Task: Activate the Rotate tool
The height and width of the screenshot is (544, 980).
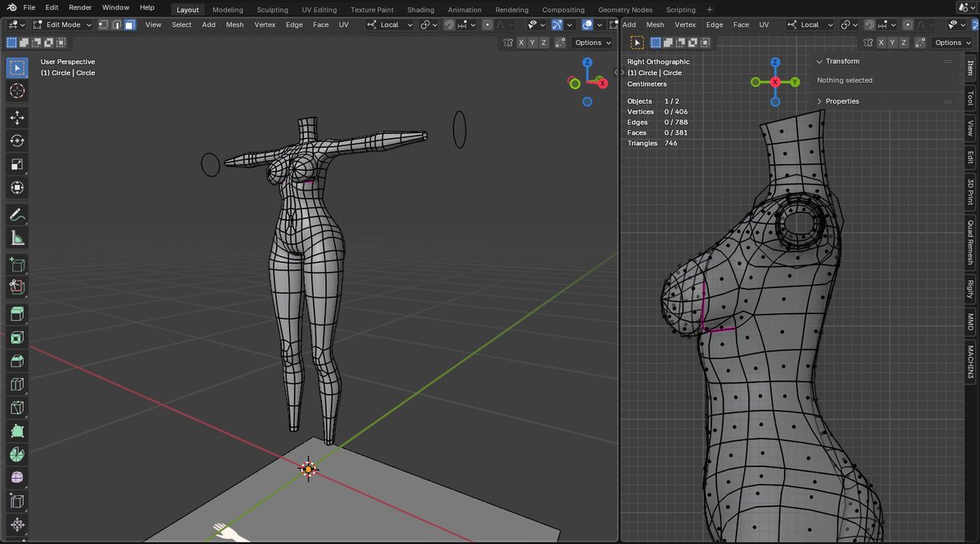Action: click(x=17, y=141)
